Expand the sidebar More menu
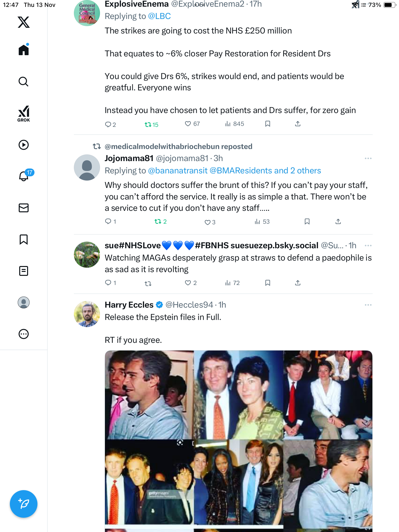 (x=24, y=334)
